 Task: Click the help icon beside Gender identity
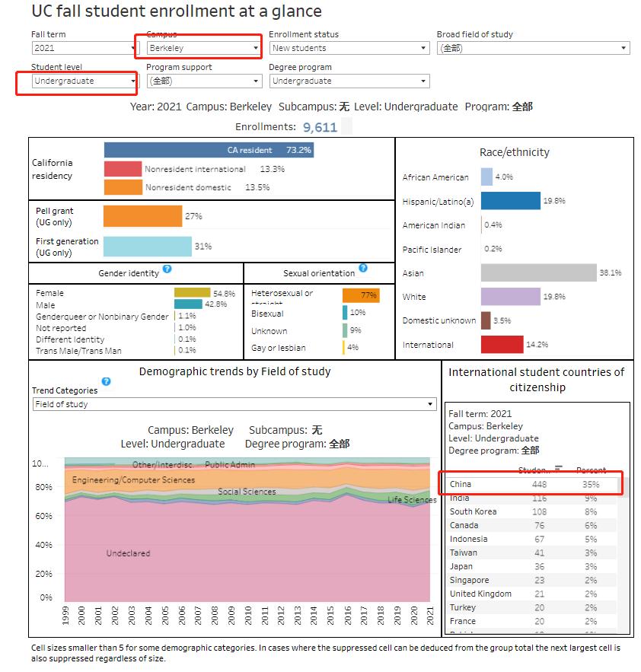click(x=167, y=269)
